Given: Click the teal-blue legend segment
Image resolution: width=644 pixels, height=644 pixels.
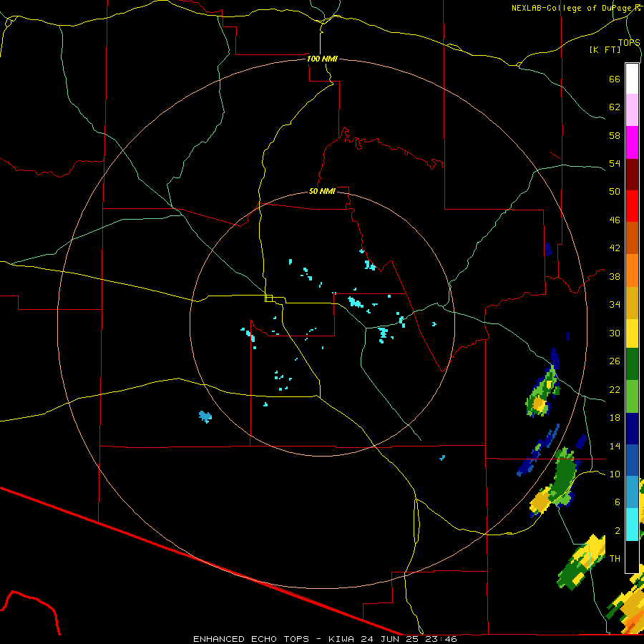Looking at the screenshot, I should 632,492.
